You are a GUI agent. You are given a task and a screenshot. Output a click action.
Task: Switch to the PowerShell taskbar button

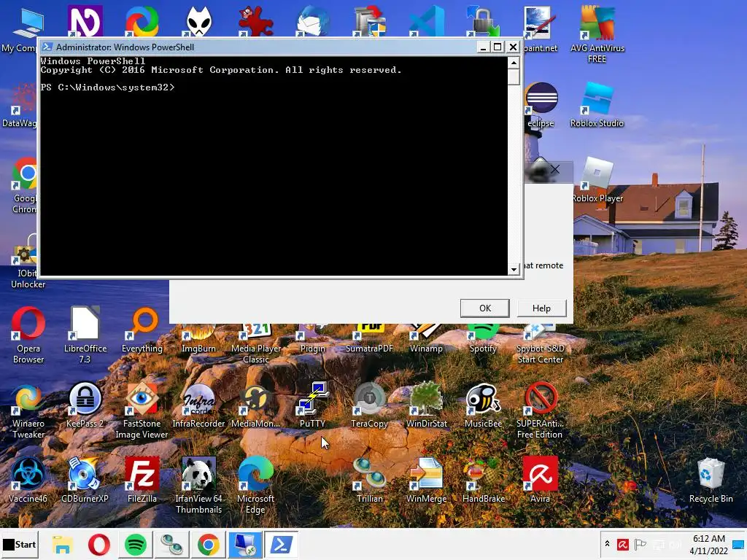[x=281, y=544]
